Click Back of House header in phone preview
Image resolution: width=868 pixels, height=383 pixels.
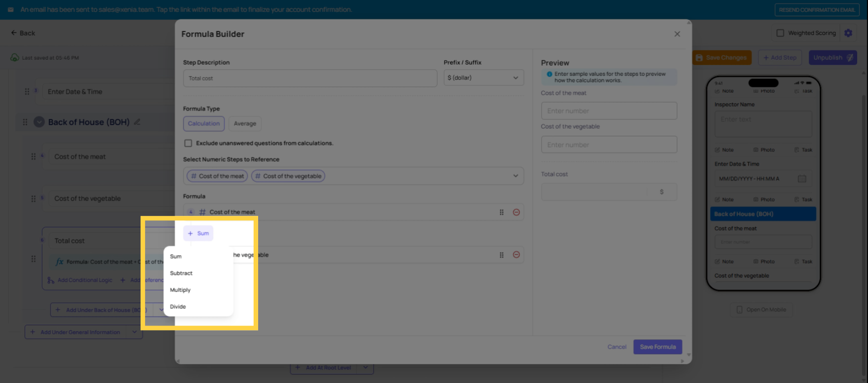click(x=763, y=214)
